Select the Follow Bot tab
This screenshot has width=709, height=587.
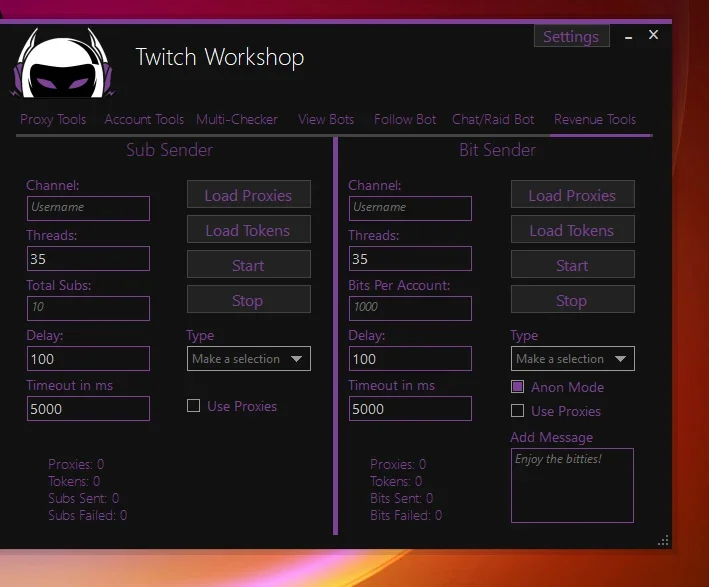point(405,119)
